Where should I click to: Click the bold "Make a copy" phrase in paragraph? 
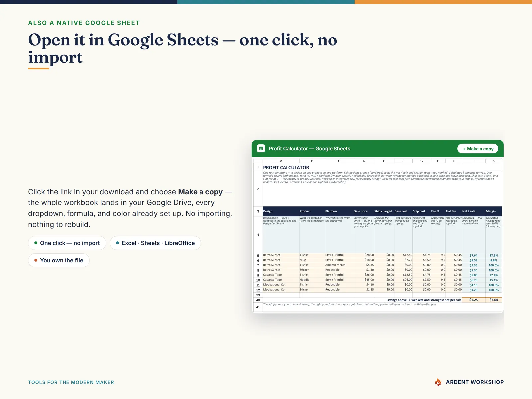[x=200, y=192]
